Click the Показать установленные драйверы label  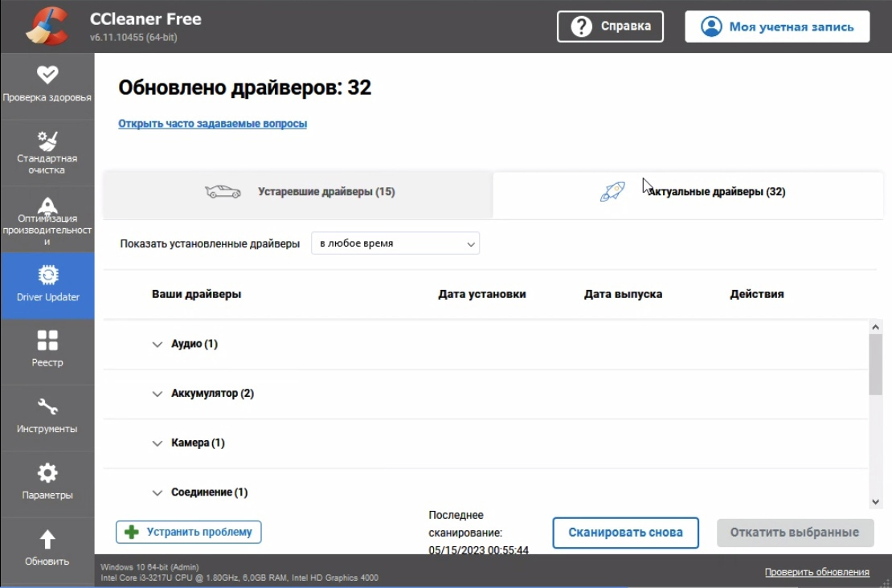click(210, 244)
